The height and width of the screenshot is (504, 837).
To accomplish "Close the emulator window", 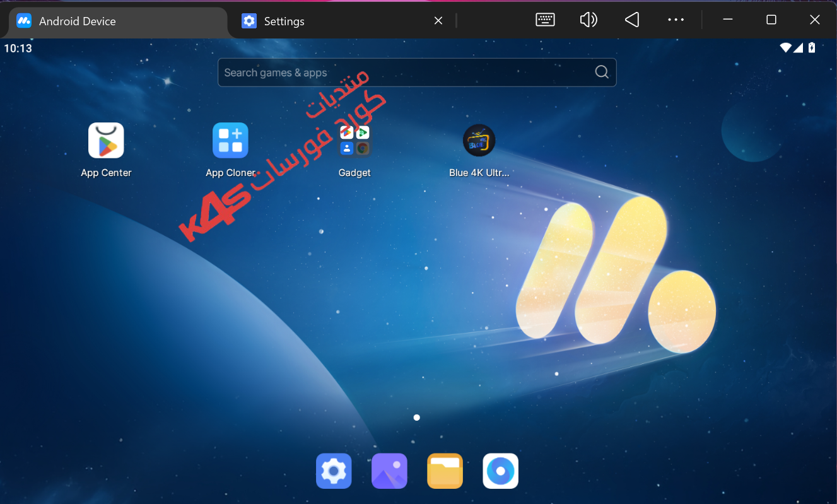I will tap(815, 20).
